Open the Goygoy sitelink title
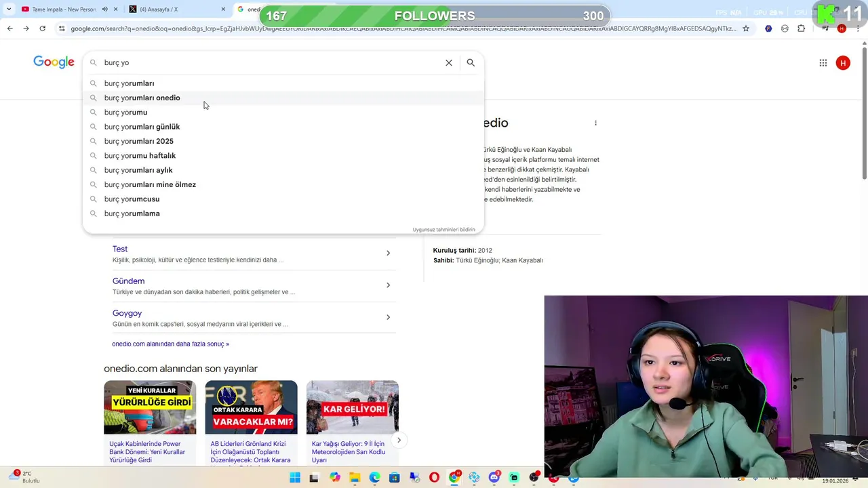This screenshot has width=868, height=488. (127, 313)
